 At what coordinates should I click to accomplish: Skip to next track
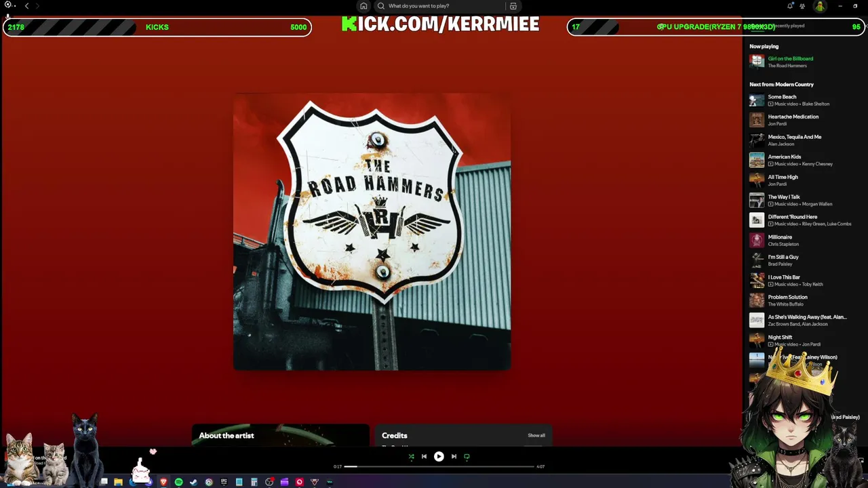(454, 457)
